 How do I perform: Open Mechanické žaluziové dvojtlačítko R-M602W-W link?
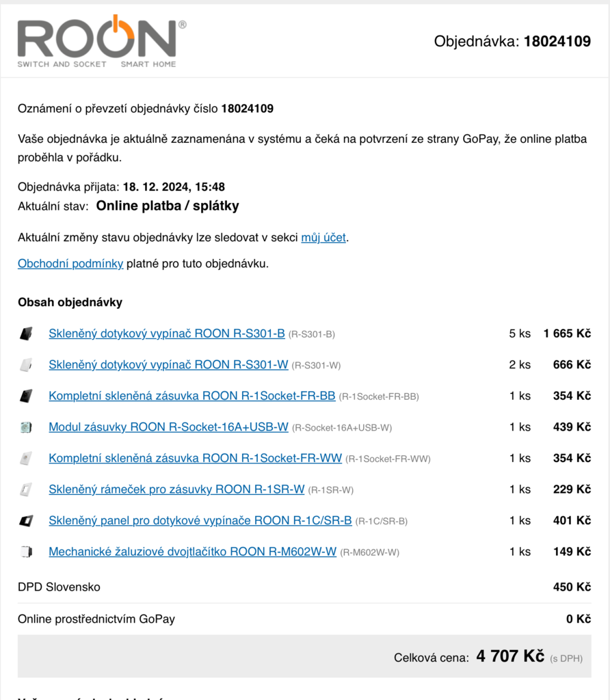192,552
